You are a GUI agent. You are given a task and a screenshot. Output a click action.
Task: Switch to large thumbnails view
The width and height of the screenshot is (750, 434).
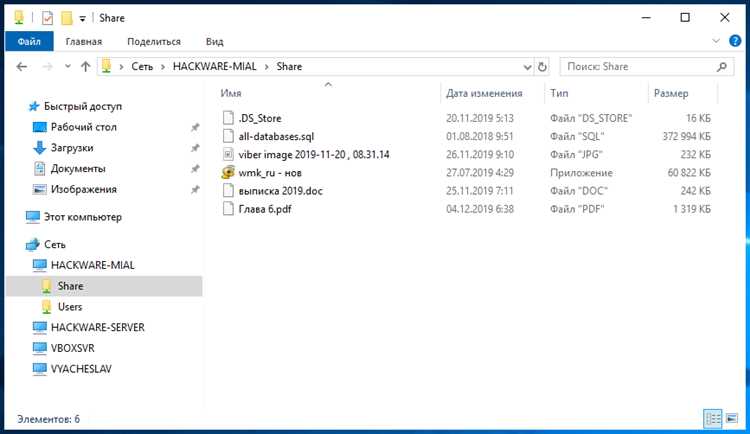tap(732, 419)
